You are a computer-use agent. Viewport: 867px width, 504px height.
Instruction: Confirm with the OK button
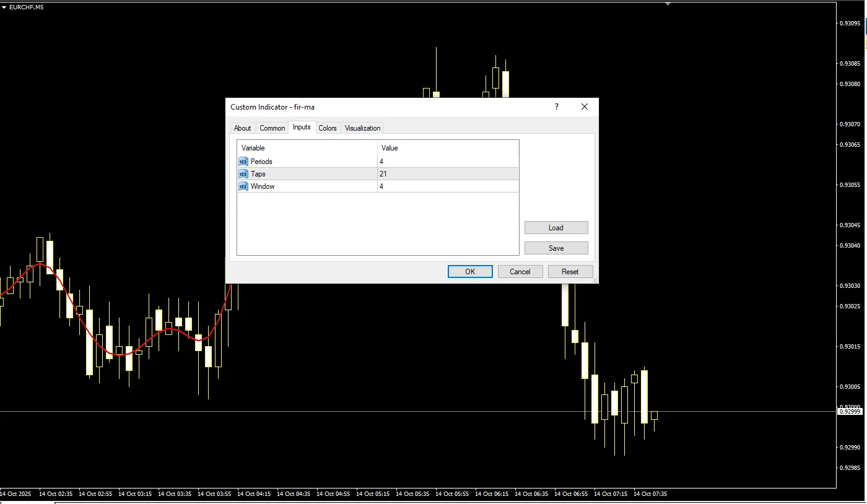(x=470, y=272)
